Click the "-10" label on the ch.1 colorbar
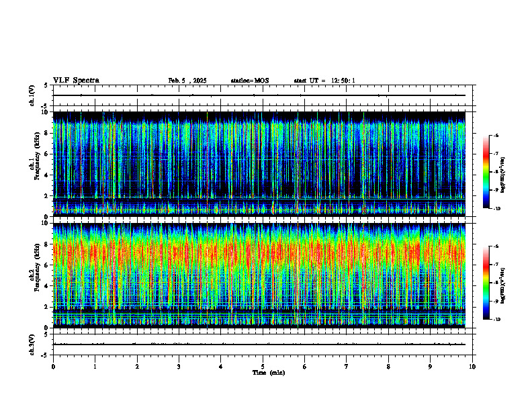The image size is (532, 411). [497, 209]
